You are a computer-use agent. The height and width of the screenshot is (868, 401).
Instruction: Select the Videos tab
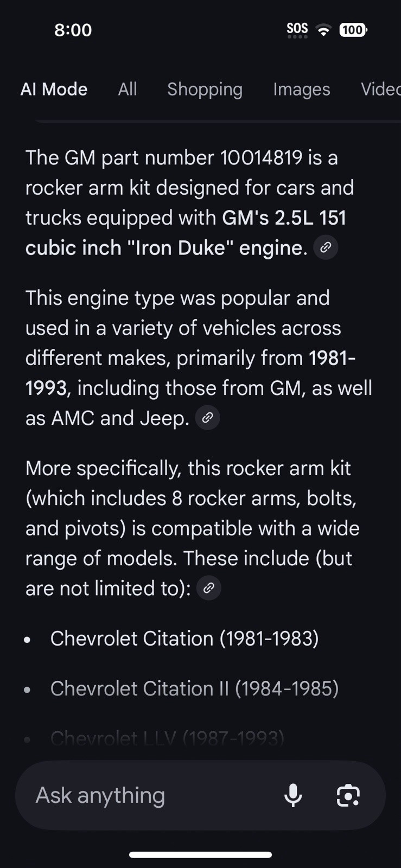click(x=381, y=89)
